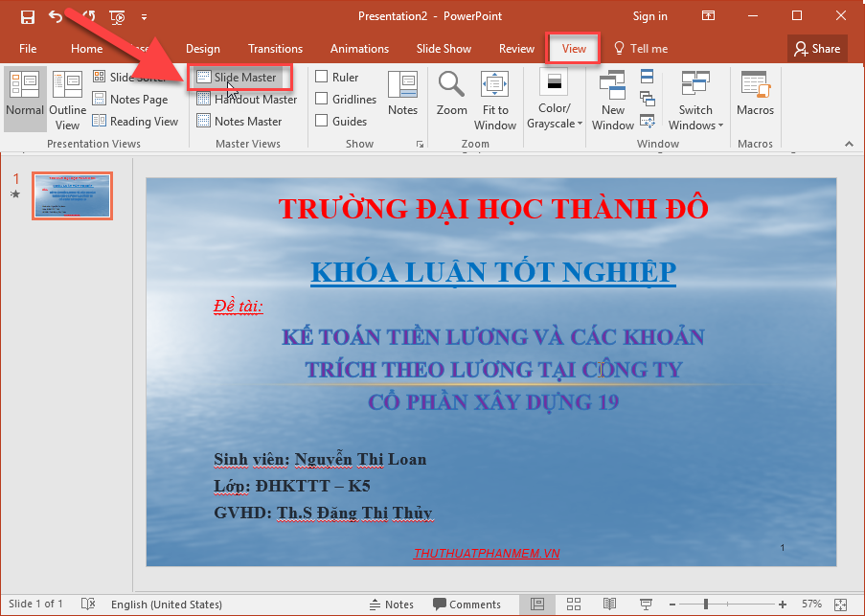Launch Grid and Guides dialog from the Show group
The image size is (865, 616).
[420, 144]
